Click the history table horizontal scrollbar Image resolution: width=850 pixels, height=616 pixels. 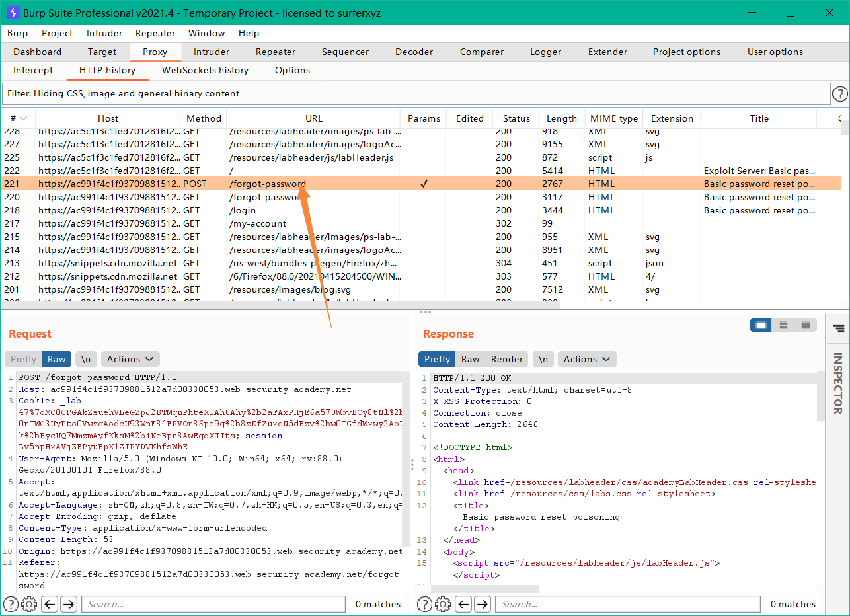pos(281,305)
